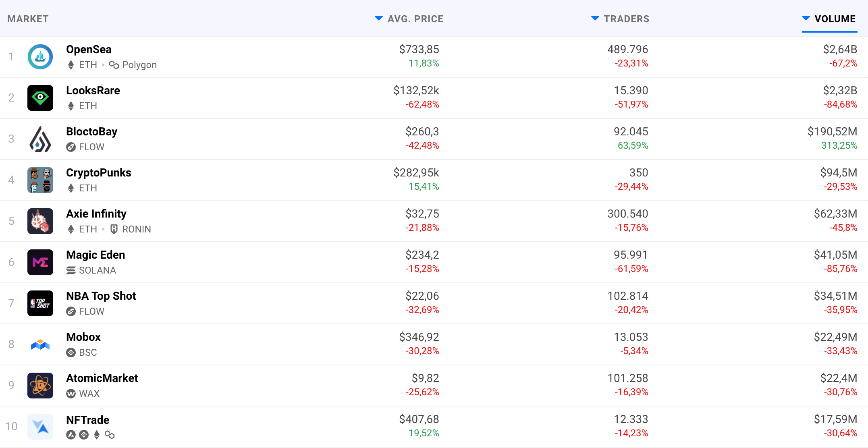Click the RONIN shield icon under Axie Infinity

pyautogui.click(x=114, y=229)
